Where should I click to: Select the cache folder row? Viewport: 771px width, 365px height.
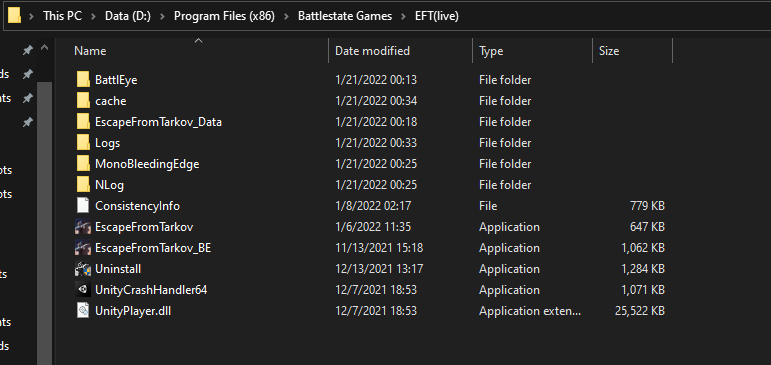coord(370,101)
